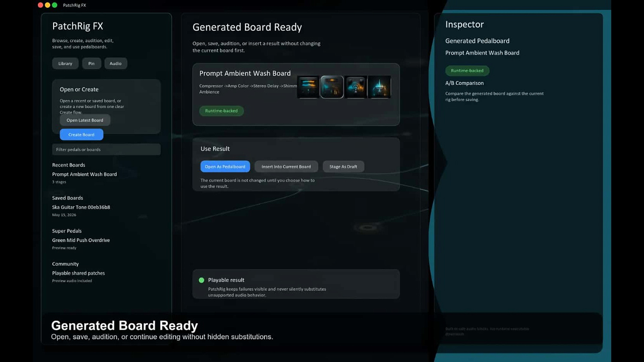Click the 'May 15, 2026' date text
Viewport: 644px width, 362px height.
tap(64, 215)
